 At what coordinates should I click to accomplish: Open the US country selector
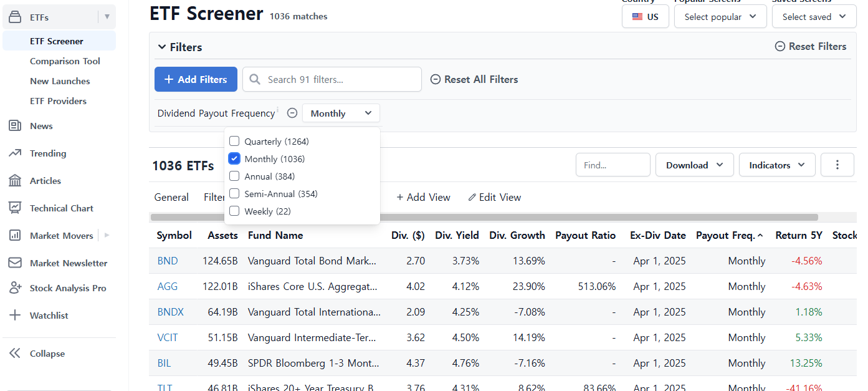tap(646, 17)
